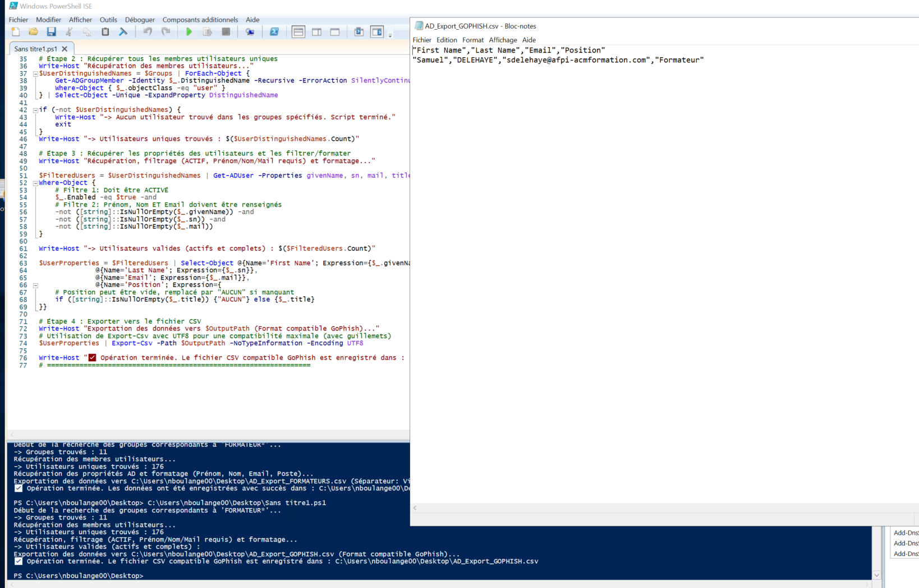Click the Paste clipboard icon
Image resolution: width=919 pixels, height=588 pixels.
tap(105, 32)
